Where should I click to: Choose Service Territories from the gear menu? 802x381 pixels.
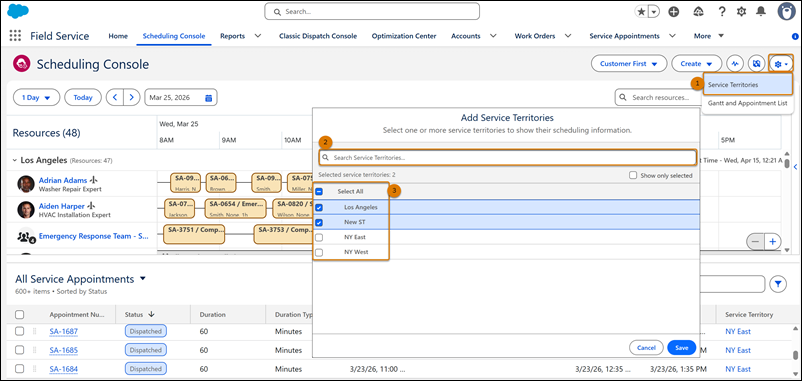(x=748, y=85)
